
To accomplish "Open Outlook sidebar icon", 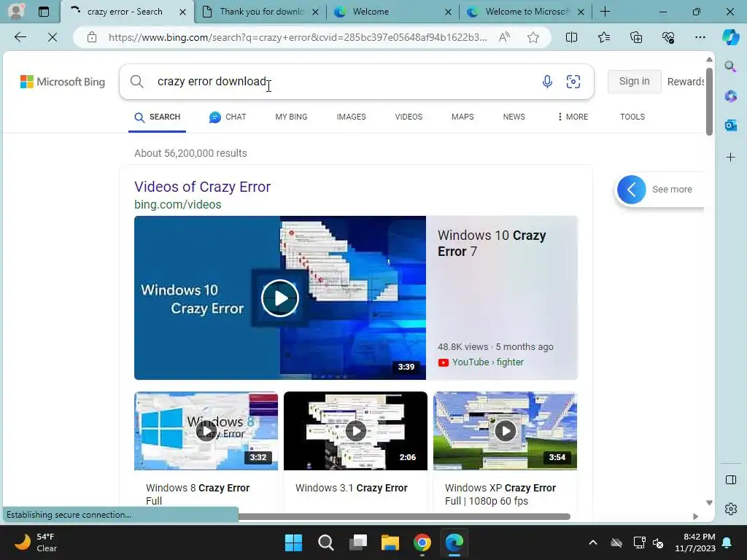I will coord(731,125).
